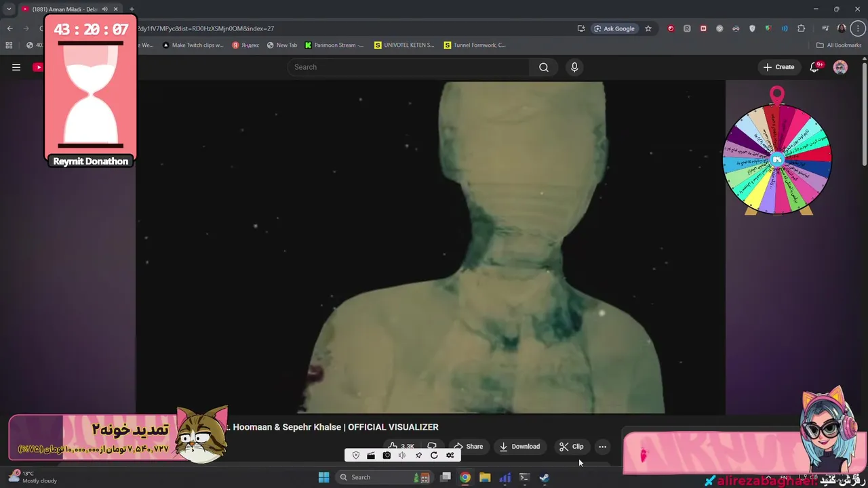Click the YouTube Create button

point(778,67)
